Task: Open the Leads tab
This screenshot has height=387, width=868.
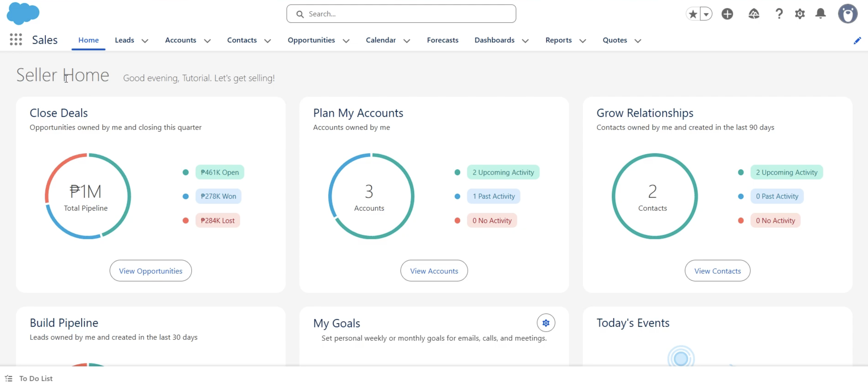Action: (124, 40)
